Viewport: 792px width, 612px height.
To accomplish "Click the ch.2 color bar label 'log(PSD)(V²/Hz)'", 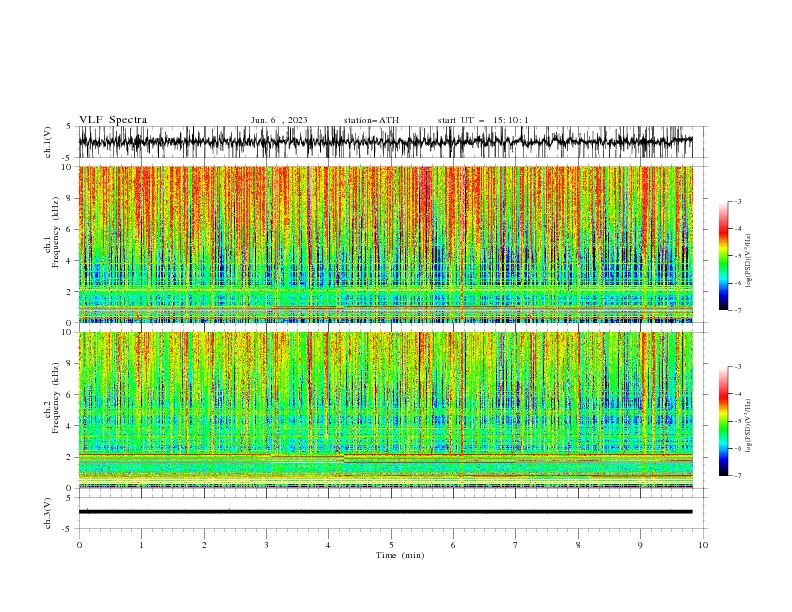I will 749,425.
